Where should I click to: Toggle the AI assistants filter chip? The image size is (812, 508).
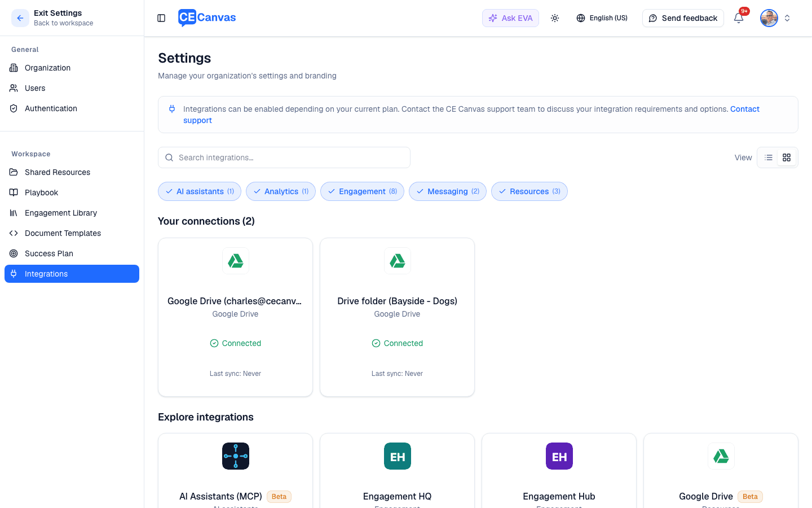pos(200,191)
